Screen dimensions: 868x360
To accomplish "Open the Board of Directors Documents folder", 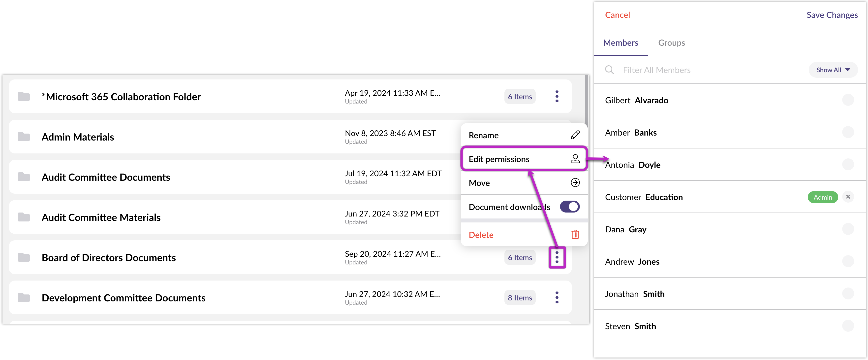I will pyautogui.click(x=109, y=258).
